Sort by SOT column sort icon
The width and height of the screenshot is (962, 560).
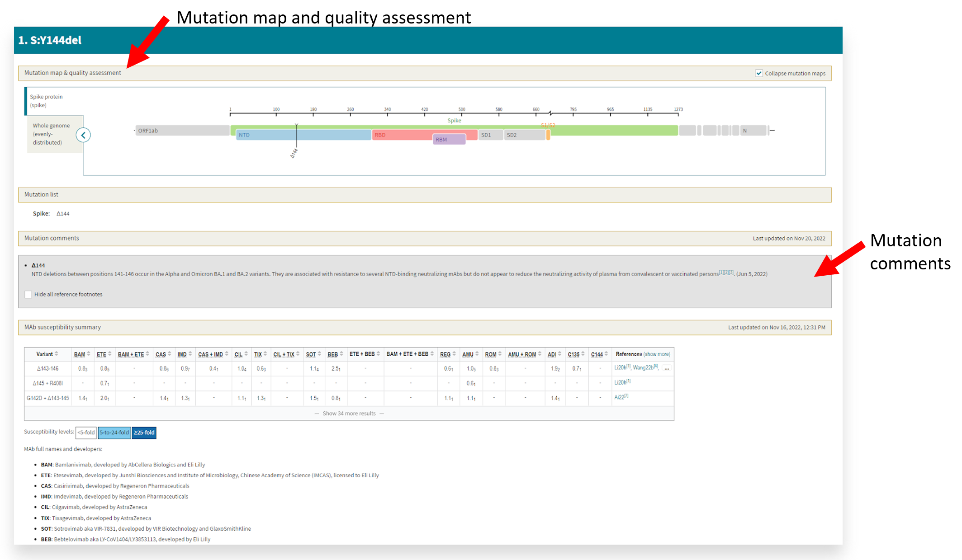point(319,354)
